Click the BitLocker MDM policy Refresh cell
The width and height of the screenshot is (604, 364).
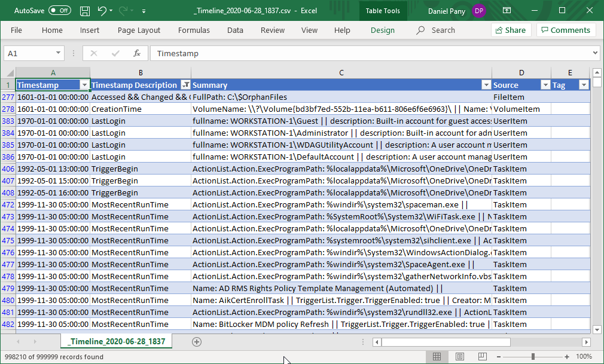click(x=341, y=324)
